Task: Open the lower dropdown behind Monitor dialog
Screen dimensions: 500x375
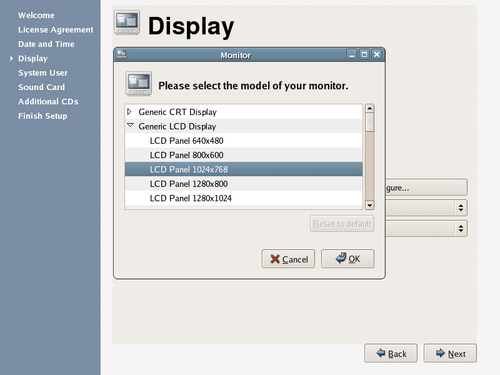Action: coord(426,228)
